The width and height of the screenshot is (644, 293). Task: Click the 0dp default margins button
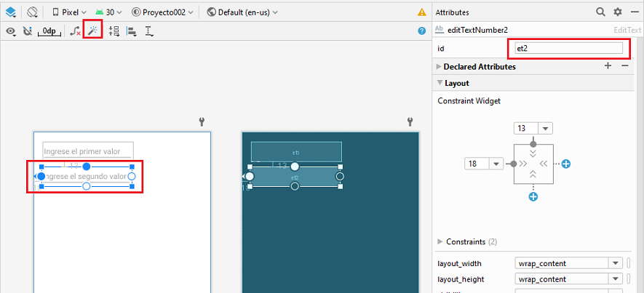click(49, 31)
